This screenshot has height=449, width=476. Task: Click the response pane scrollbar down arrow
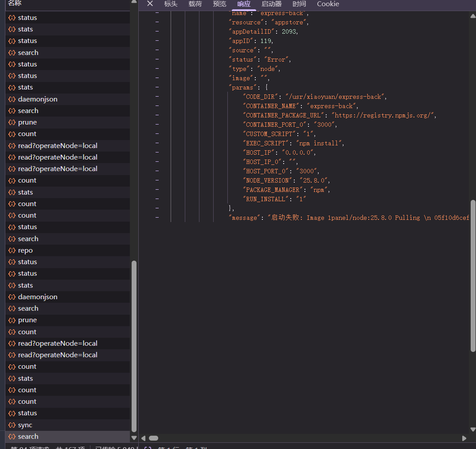472,429
